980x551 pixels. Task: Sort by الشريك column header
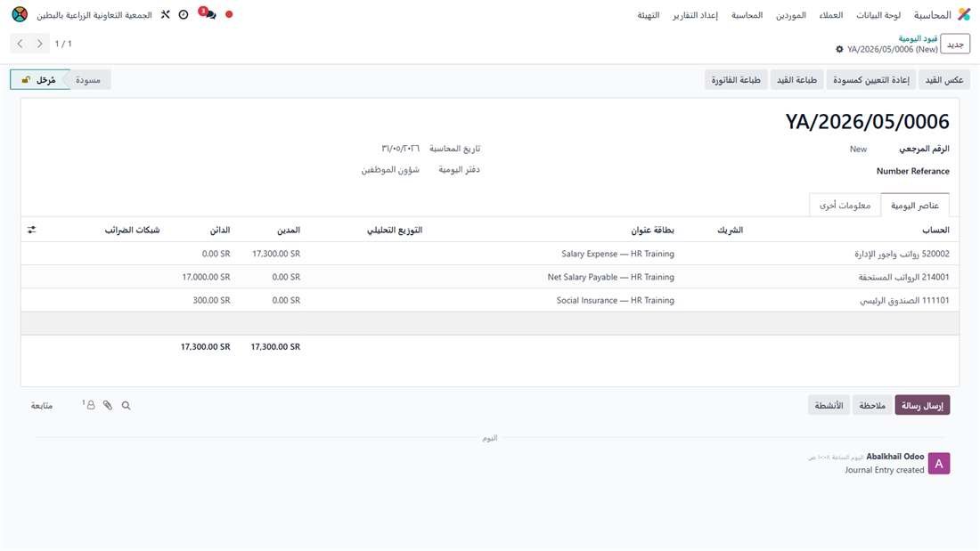click(730, 231)
